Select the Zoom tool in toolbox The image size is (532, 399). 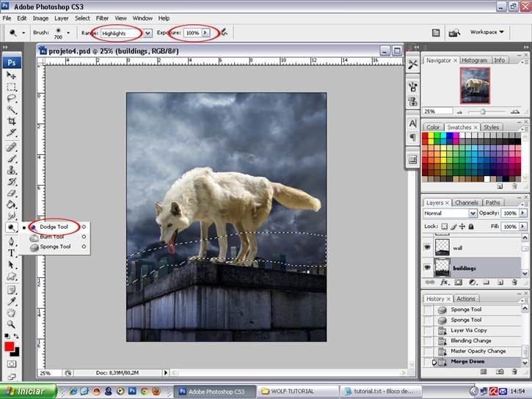click(11, 324)
